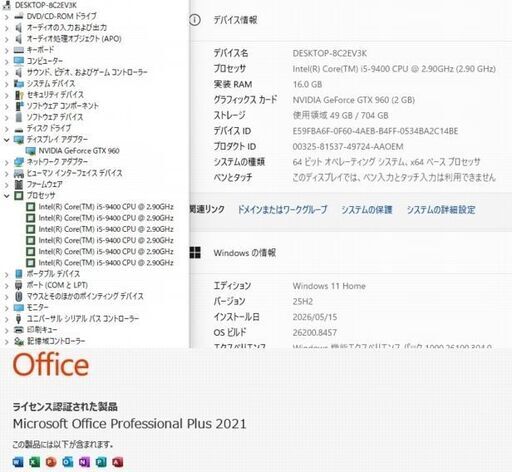The width and height of the screenshot is (512, 472).
Task: Select the NVIDIA GeForce GTX 960 tree entry
Action: point(79,151)
